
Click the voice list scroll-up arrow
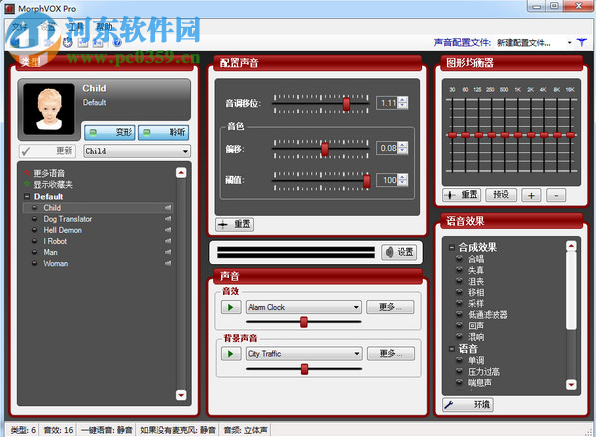click(x=181, y=173)
